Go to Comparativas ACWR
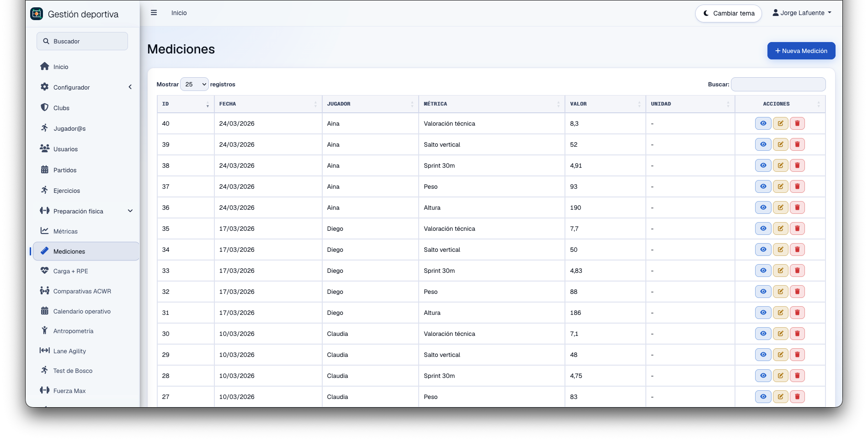 (x=86, y=291)
